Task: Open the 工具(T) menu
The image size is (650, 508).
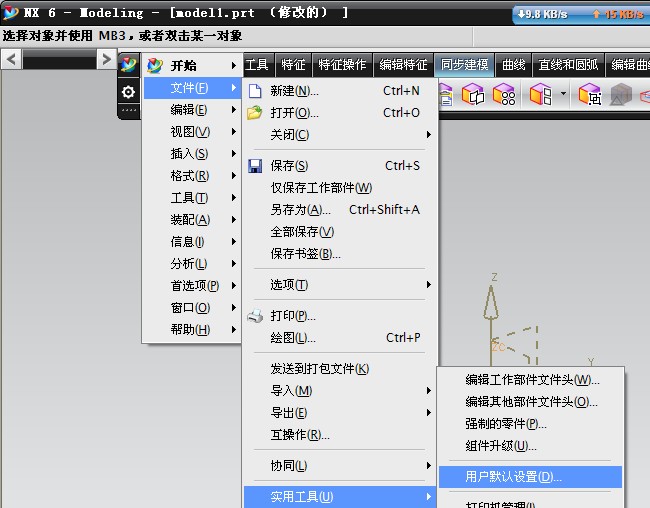Action: tap(192, 198)
